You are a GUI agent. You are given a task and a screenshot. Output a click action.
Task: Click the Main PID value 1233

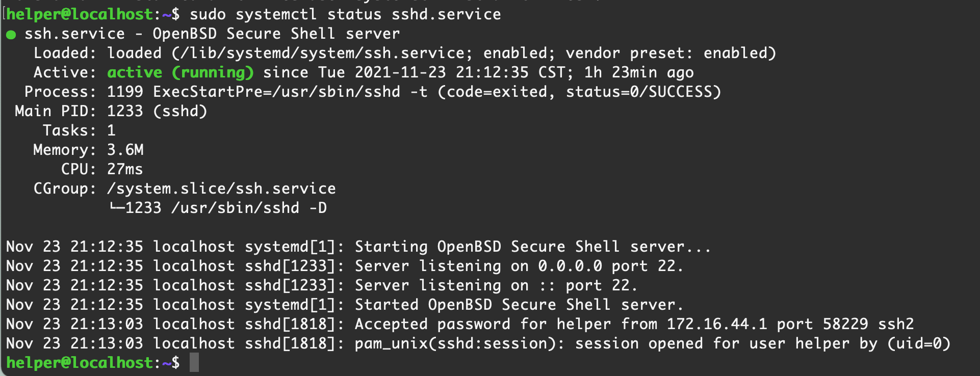coord(125,112)
